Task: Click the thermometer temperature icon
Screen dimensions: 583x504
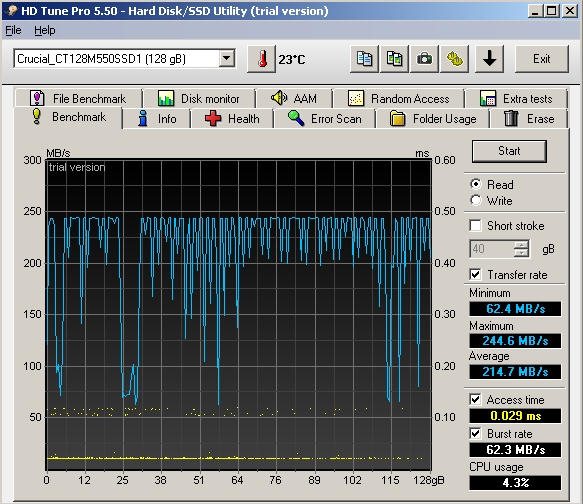Action: point(261,59)
